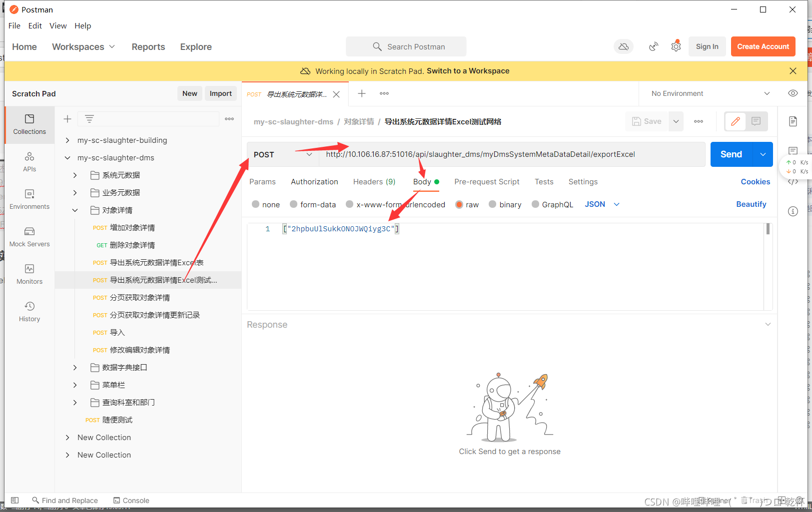The width and height of the screenshot is (812, 512).
Task: Click the blue Send button
Action: click(731, 154)
